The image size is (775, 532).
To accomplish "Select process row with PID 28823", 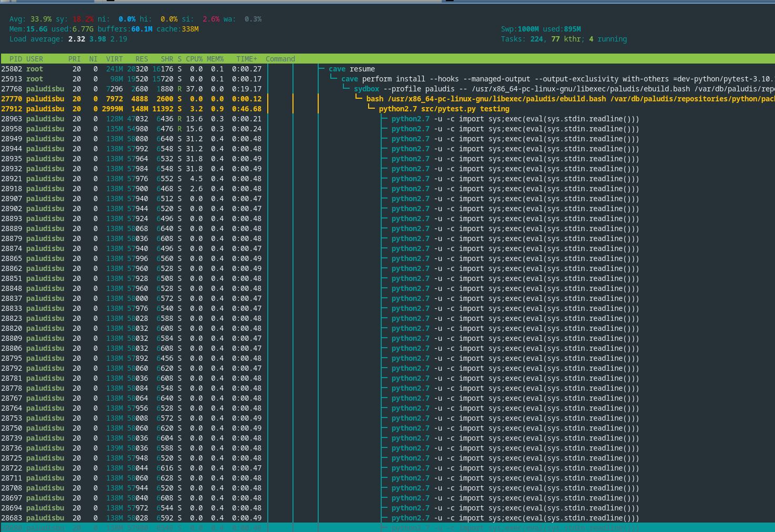I will 387,318.
